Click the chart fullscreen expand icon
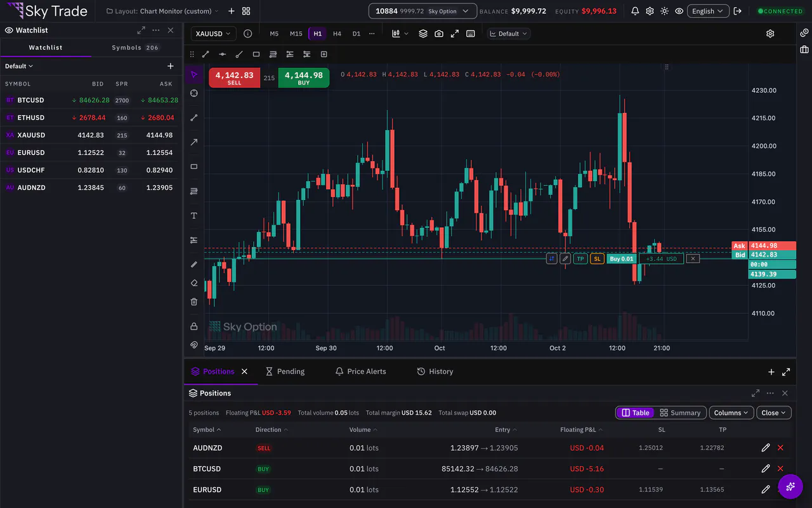812x508 pixels. point(455,34)
